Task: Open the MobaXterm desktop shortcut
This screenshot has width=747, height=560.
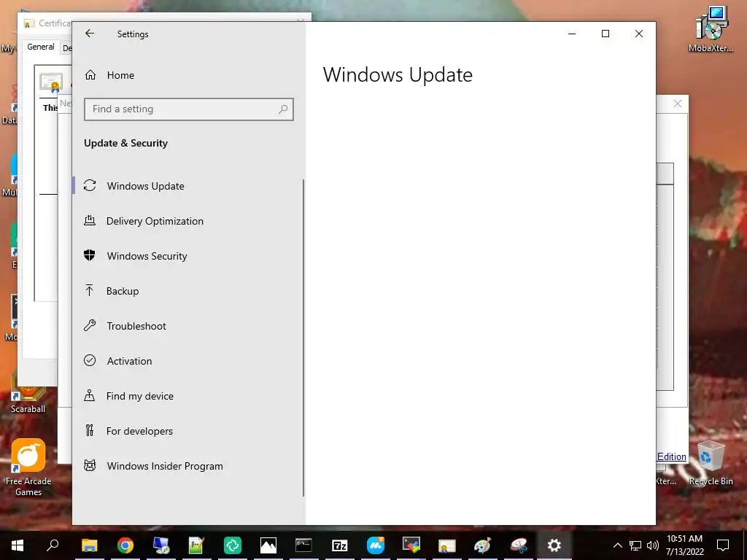Action: coord(711,28)
